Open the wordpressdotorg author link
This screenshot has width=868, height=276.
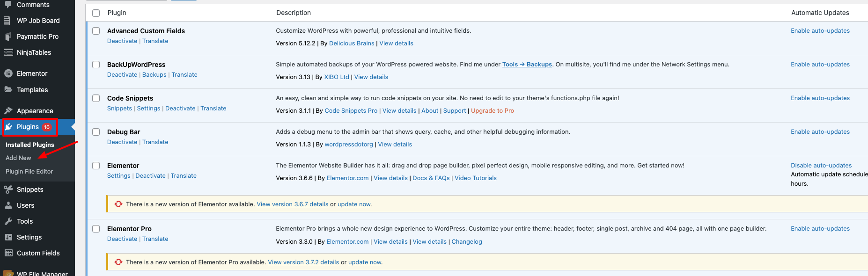coord(349,145)
